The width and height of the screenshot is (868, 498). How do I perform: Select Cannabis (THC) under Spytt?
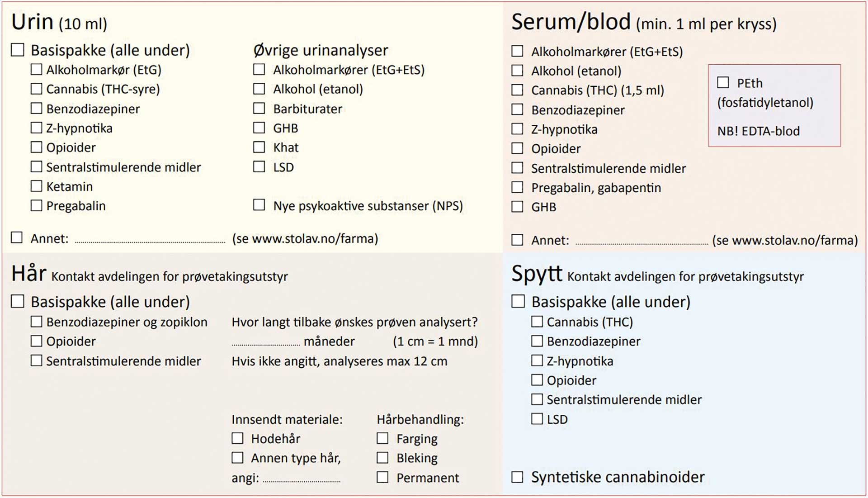point(537,322)
